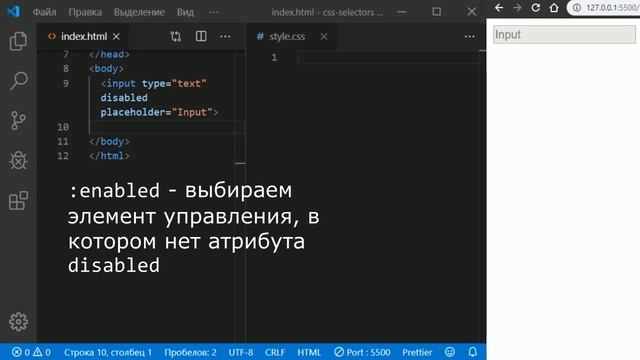
Task: Change line ending via CRLF item
Action: click(x=275, y=352)
